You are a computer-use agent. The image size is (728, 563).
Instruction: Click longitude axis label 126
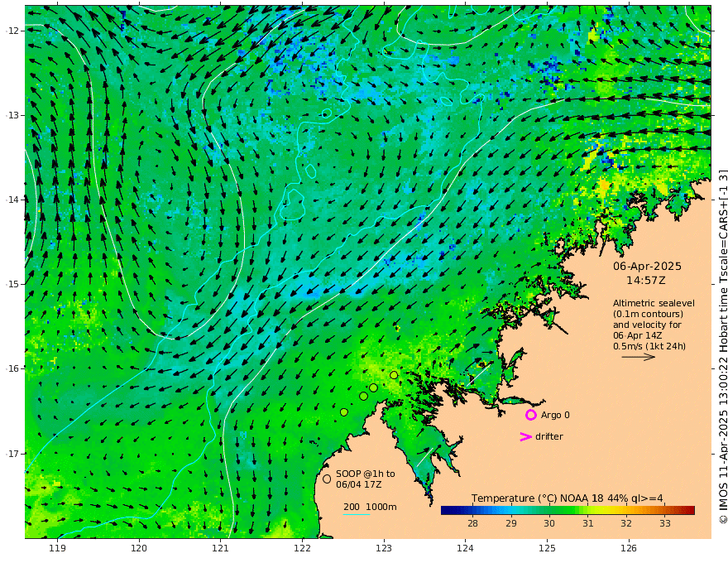629,548
